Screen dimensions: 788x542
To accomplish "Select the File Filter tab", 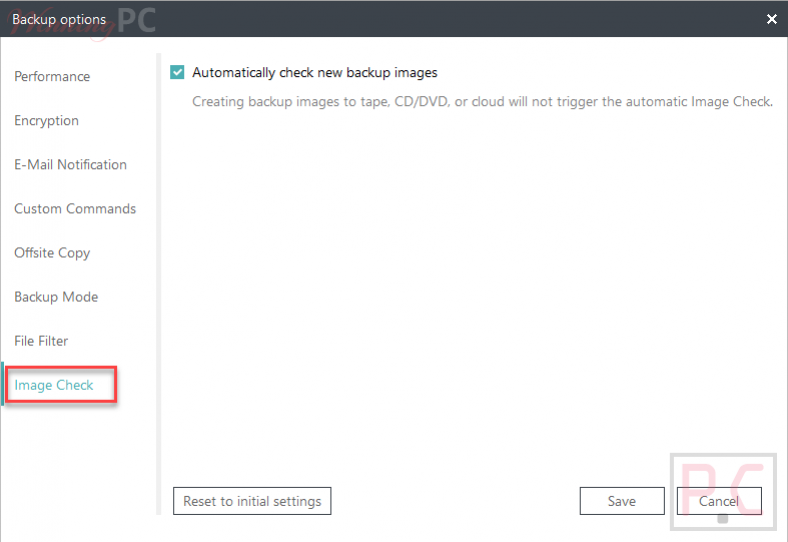I will pyautogui.click(x=41, y=341).
